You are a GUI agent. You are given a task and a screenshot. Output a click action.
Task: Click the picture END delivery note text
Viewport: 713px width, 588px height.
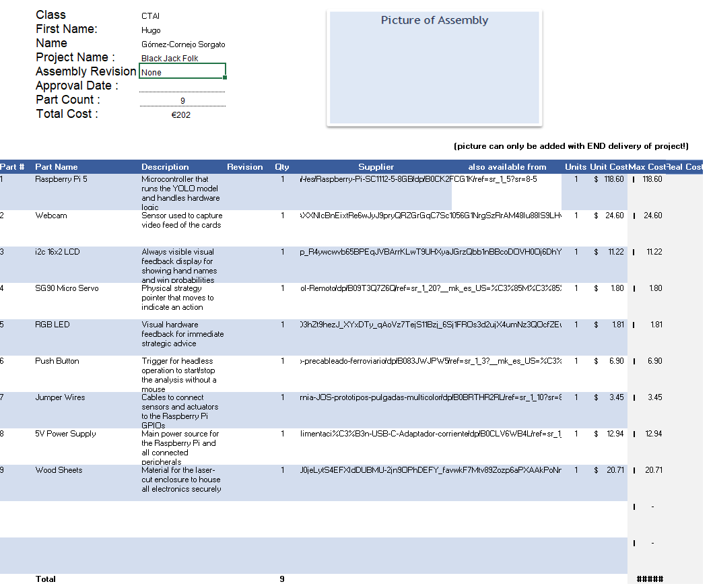tap(571, 146)
